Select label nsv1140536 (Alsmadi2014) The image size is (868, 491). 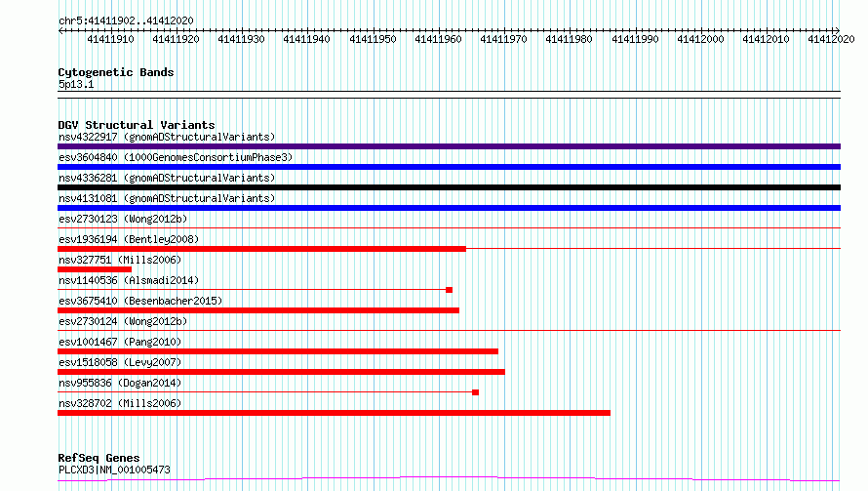tap(129, 280)
